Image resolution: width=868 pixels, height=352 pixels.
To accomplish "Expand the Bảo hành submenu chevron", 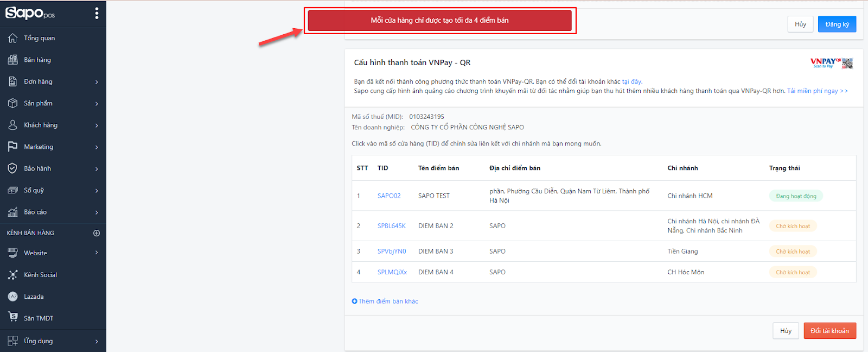I will pos(97,169).
